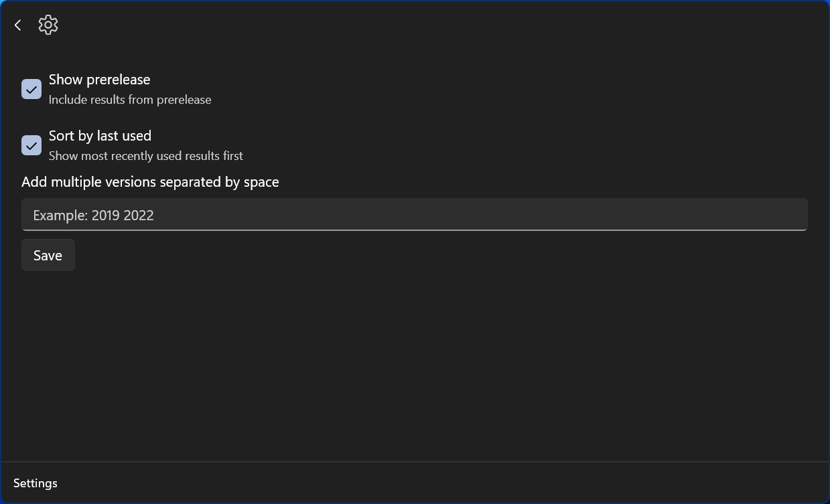830x504 pixels.
Task: Click the Save button
Action: (48, 255)
